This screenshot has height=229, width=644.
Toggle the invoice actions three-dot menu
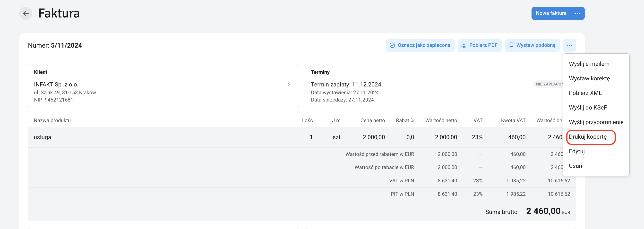pos(569,45)
